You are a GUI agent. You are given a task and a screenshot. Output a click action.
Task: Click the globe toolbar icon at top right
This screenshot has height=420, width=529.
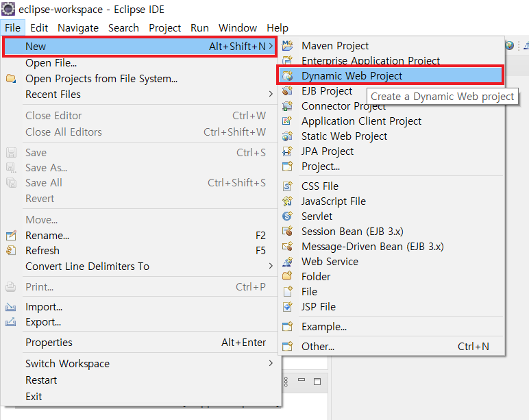point(509,45)
